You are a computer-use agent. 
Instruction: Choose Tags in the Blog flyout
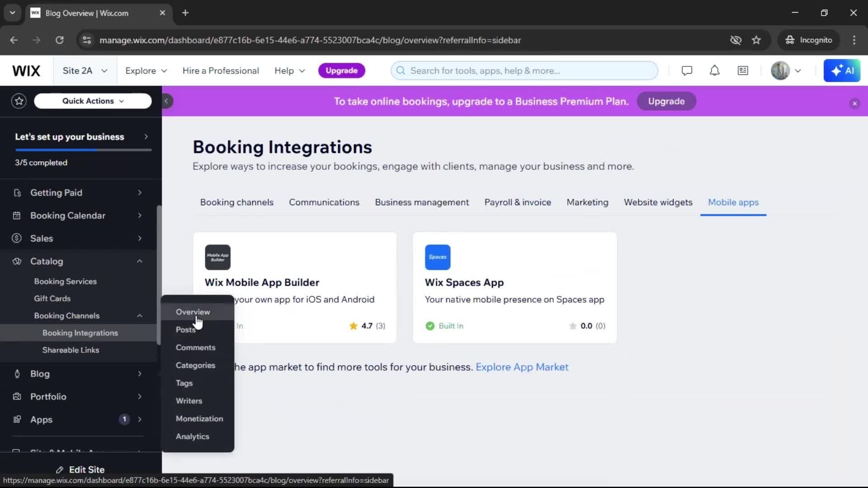coord(198,383)
